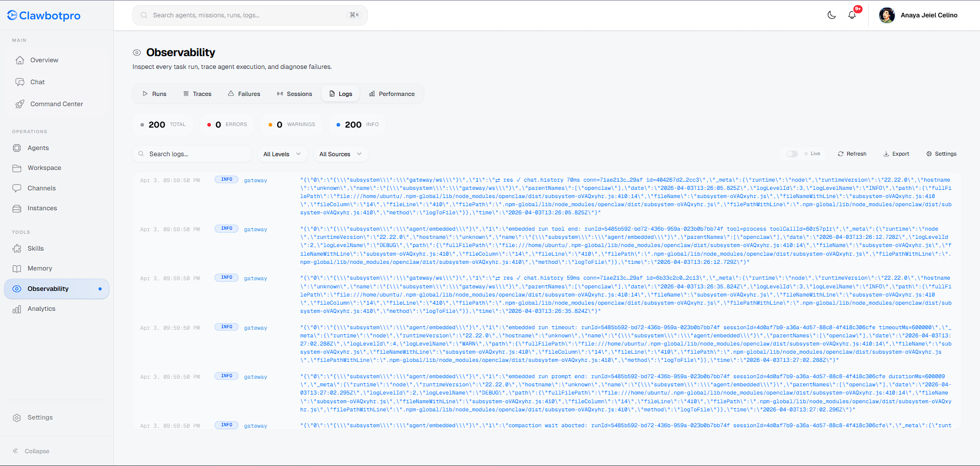Switch to the Performance tab
This screenshot has height=466, width=980.
click(392, 94)
